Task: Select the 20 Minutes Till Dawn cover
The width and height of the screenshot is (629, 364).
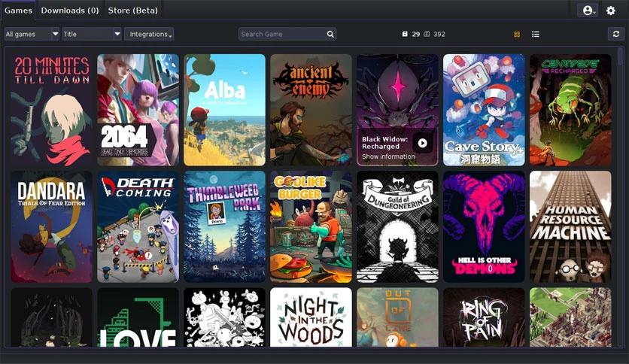Action: (51, 110)
